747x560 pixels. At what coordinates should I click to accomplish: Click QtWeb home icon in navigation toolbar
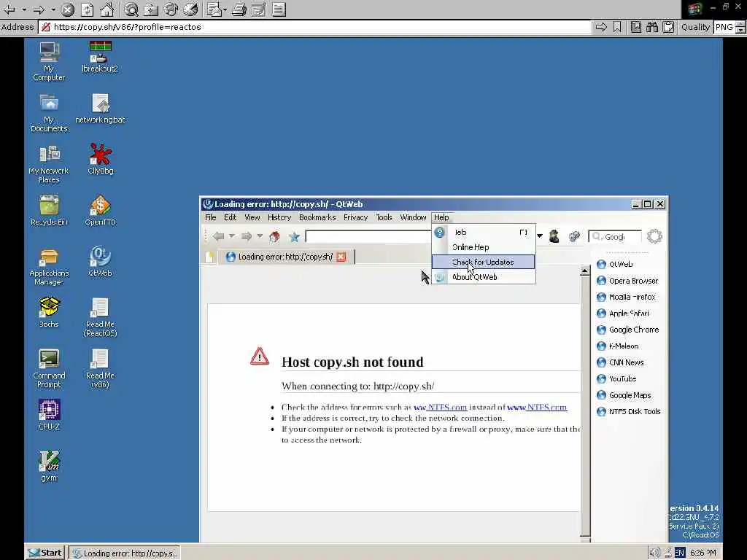(274, 236)
